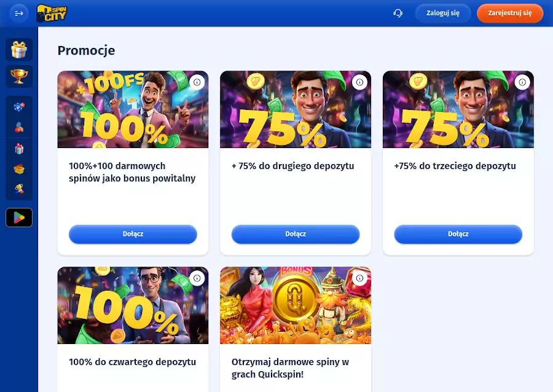
Task: Click the Zarejestruj się button
Action: point(509,13)
